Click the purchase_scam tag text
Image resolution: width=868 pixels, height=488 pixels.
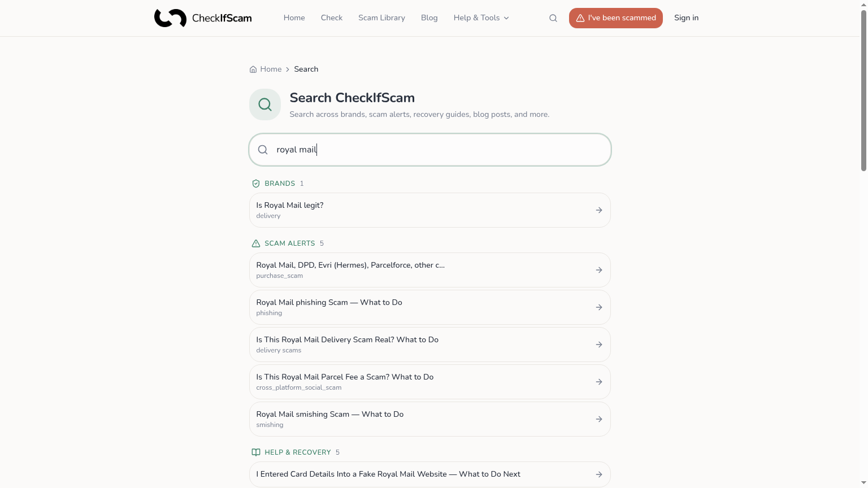[x=279, y=276]
